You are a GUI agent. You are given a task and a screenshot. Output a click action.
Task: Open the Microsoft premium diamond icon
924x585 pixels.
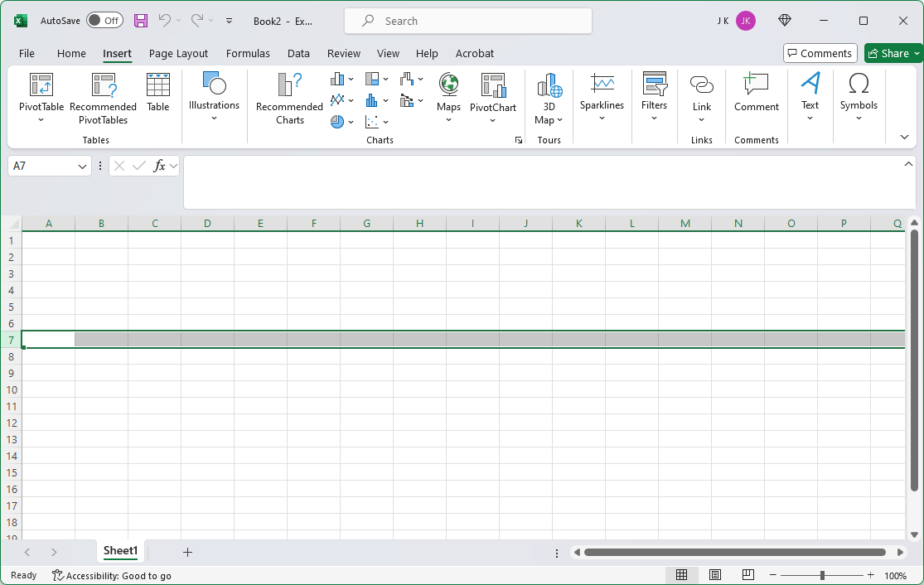[784, 21]
